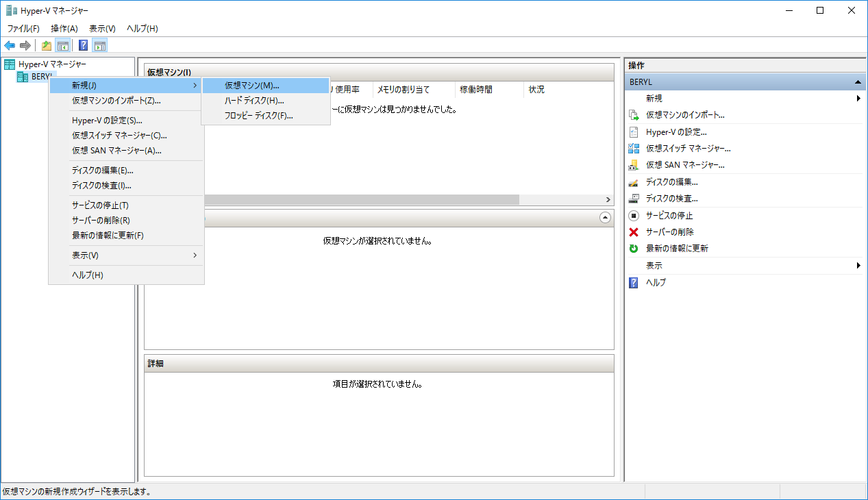The image size is (868, 500).
Task: Select Hyper-V の設定(S)... in context menu
Action: coord(126,121)
